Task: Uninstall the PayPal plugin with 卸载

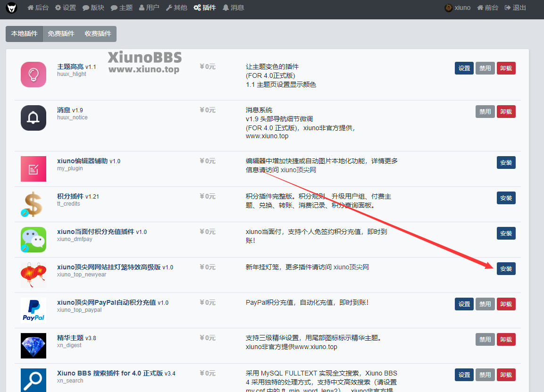Action: tap(506, 304)
